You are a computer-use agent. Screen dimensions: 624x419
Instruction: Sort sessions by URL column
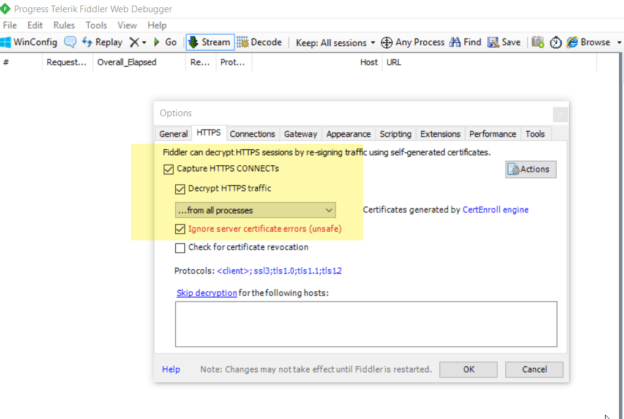pos(489,62)
